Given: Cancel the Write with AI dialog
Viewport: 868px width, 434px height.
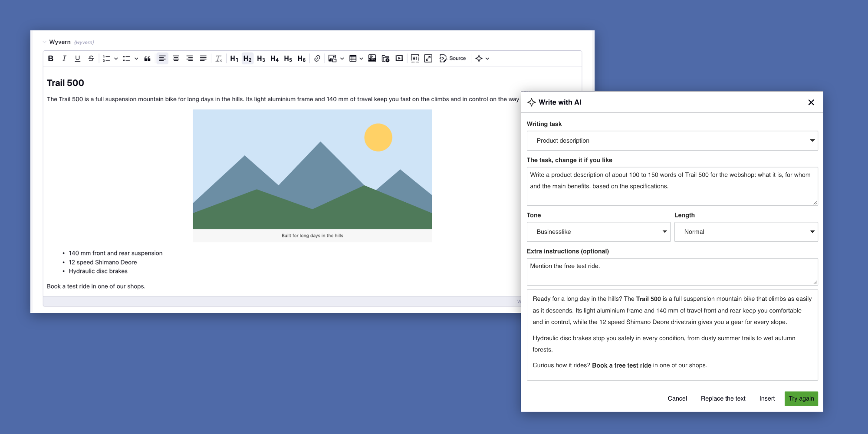Looking at the screenshot, I should tap(677, 399).
